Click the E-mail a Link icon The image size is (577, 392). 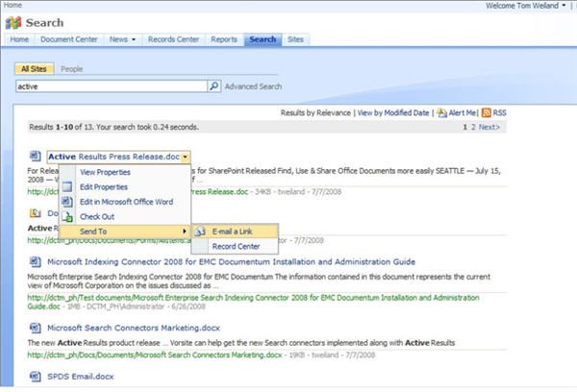tap(199, 232)
